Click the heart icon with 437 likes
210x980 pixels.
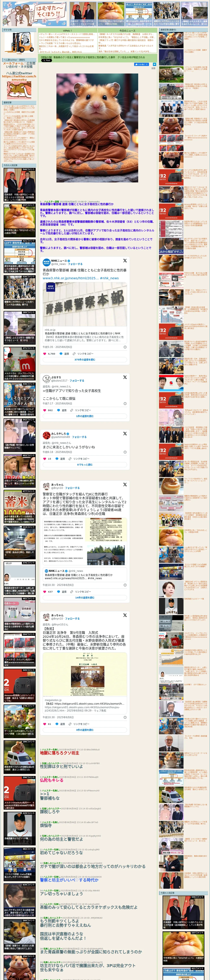pyautogui.click(x=45, y=592)
